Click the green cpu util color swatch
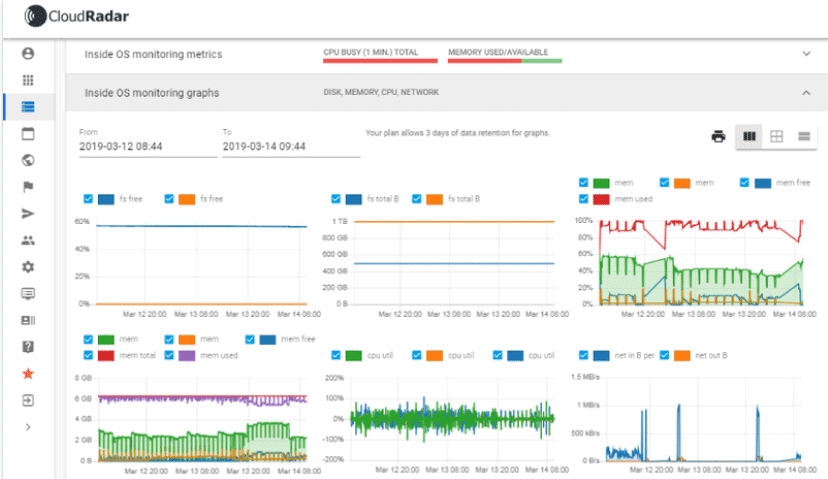 tap(354, 355)
